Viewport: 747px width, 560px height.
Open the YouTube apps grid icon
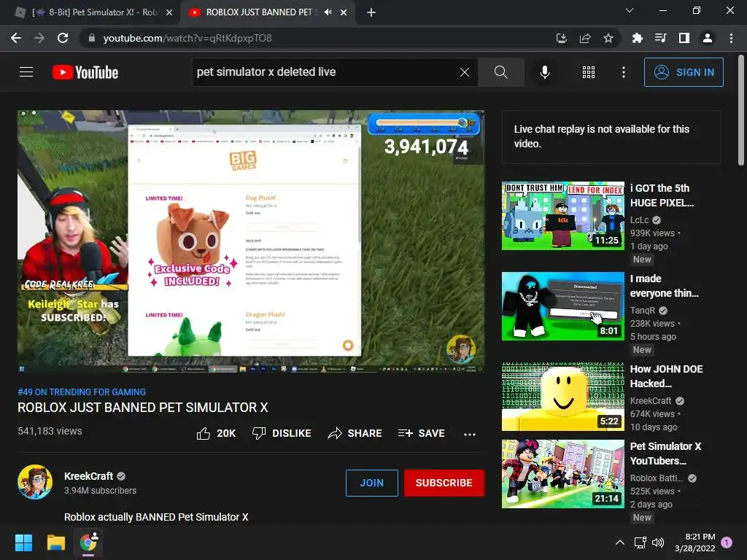click(589, 72)
